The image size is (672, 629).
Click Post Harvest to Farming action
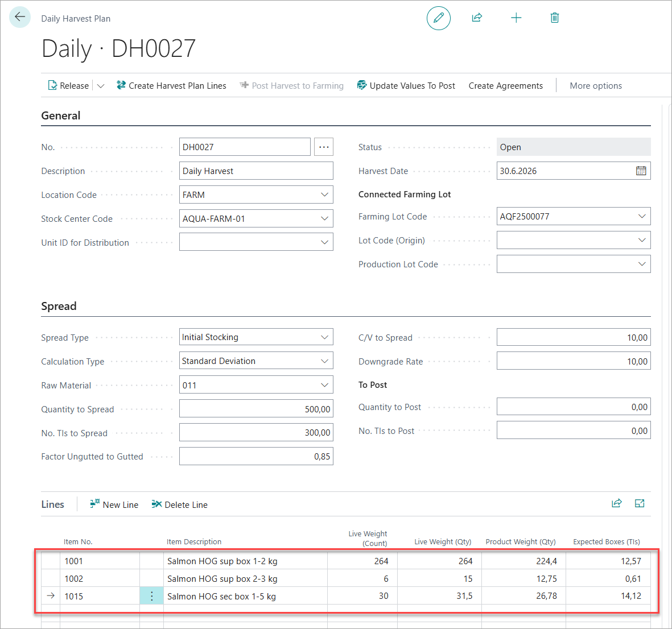291,86
